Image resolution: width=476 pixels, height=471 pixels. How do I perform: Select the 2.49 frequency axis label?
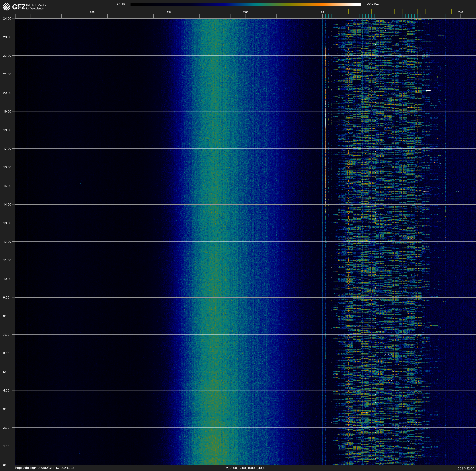(460, 12)
